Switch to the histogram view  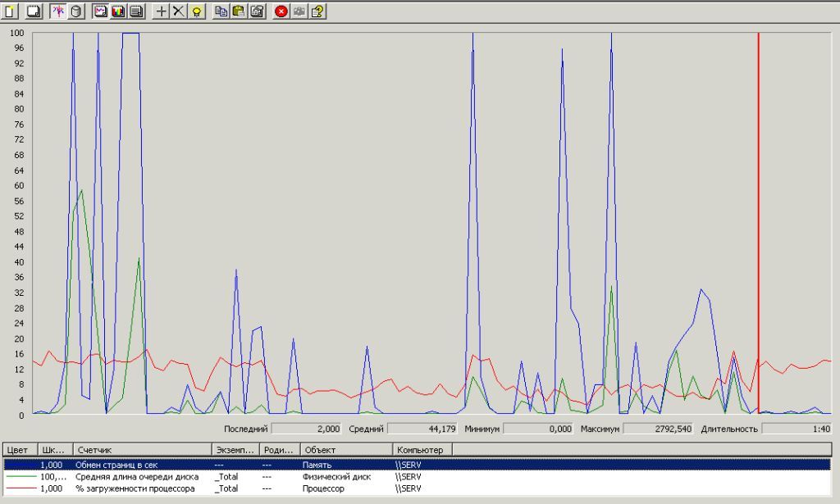coord(119,11)
